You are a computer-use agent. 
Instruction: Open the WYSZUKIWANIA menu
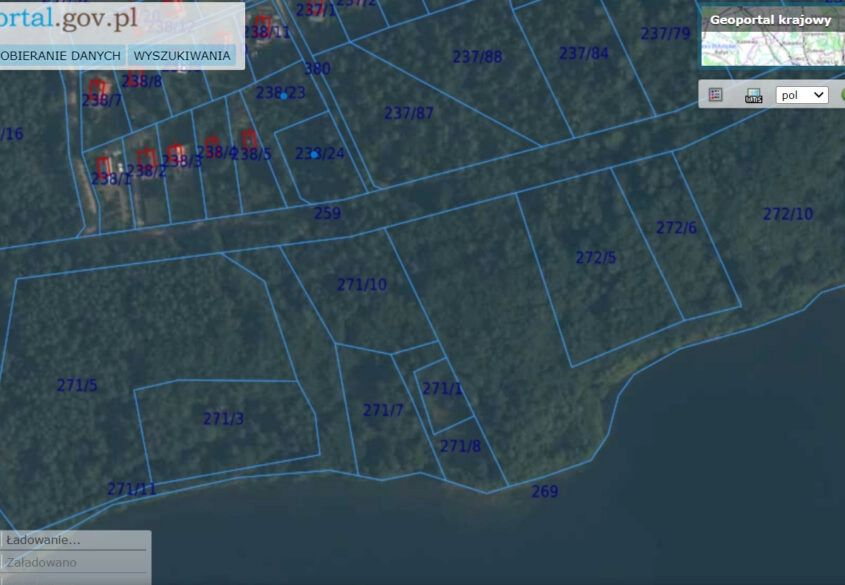click(182, 56)
